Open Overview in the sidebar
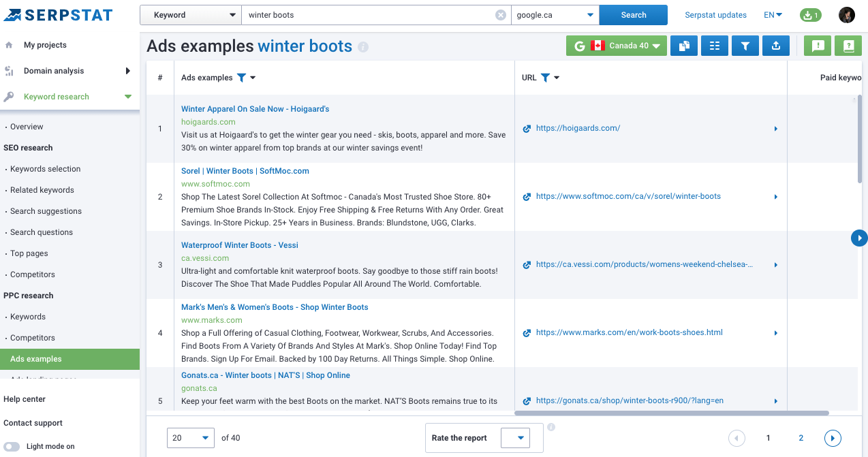The image size is (868, 457). click(x=27, y=127)
